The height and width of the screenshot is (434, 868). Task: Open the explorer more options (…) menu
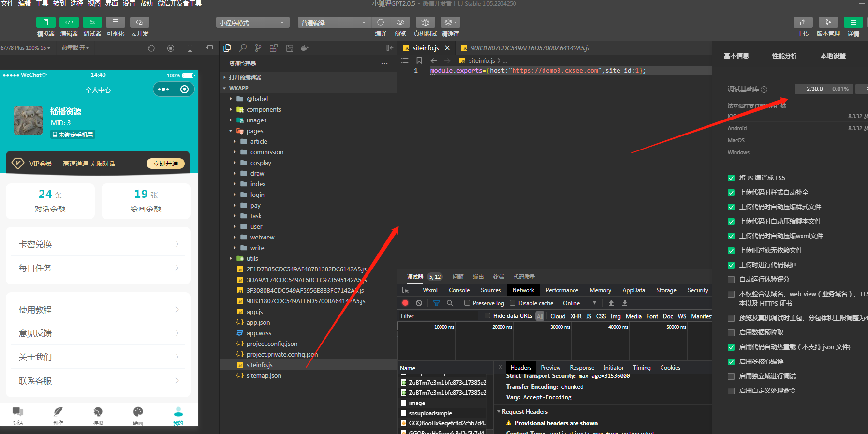[384, 64]
